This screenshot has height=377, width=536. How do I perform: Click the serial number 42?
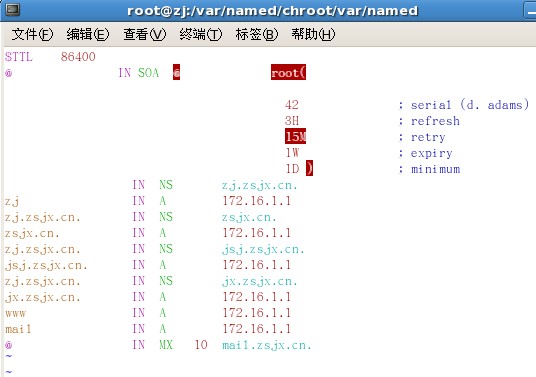coord(292,105)
